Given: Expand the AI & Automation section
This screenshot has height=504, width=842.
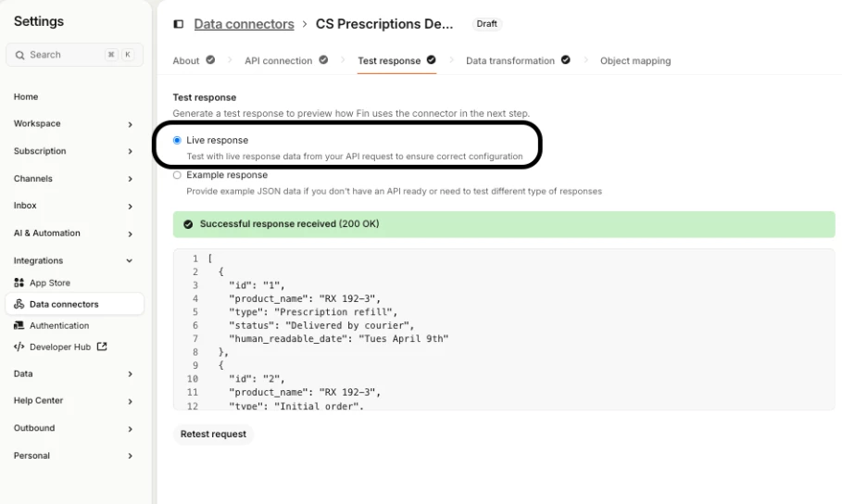Looking at the screenshot, I should 130,233.
